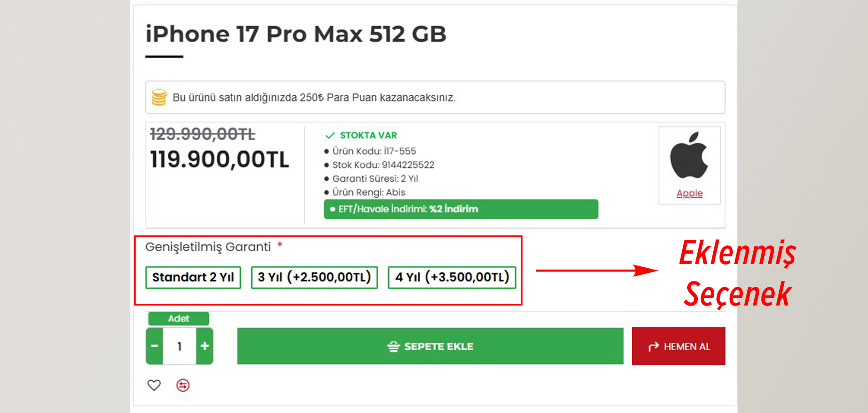Click the green checkmark beside STOKTA VAR
The height and width of the screenshot is (413, 868).
point(330,135)
